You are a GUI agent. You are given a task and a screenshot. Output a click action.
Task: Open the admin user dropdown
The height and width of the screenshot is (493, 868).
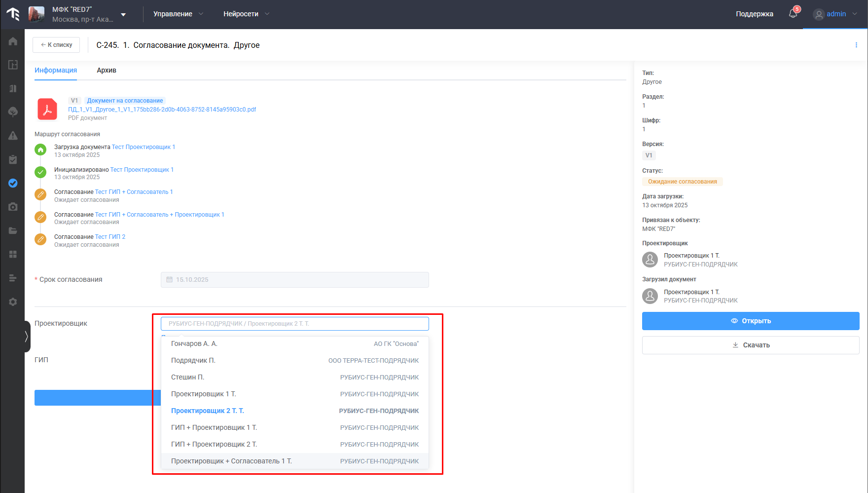(x=835, y=14)
